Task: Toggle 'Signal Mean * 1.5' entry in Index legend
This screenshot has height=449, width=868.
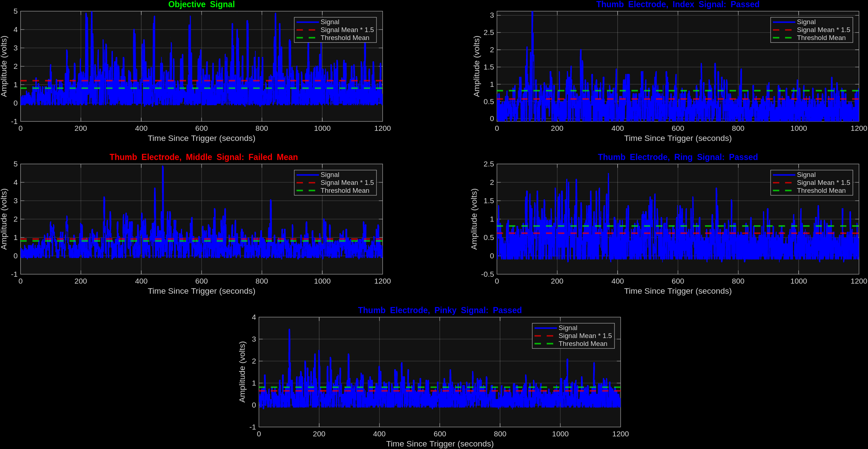Action: [823, 30]
